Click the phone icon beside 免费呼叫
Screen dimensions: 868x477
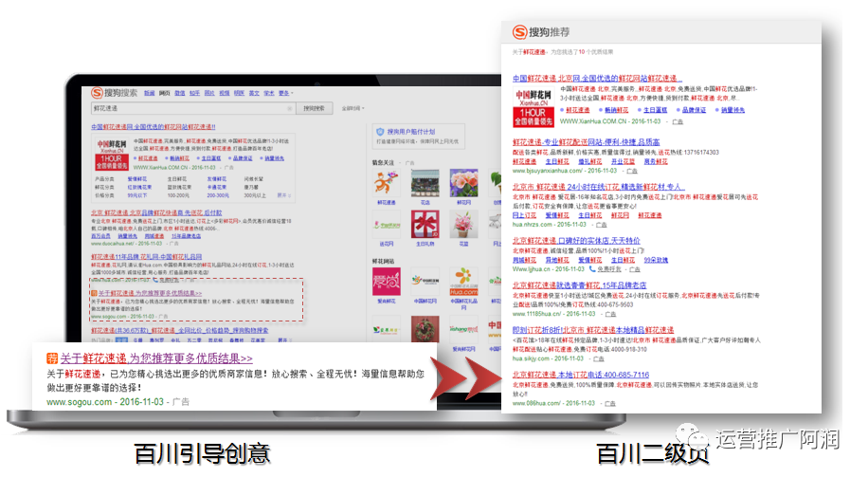pyautogui.click(x=592, y=269)
